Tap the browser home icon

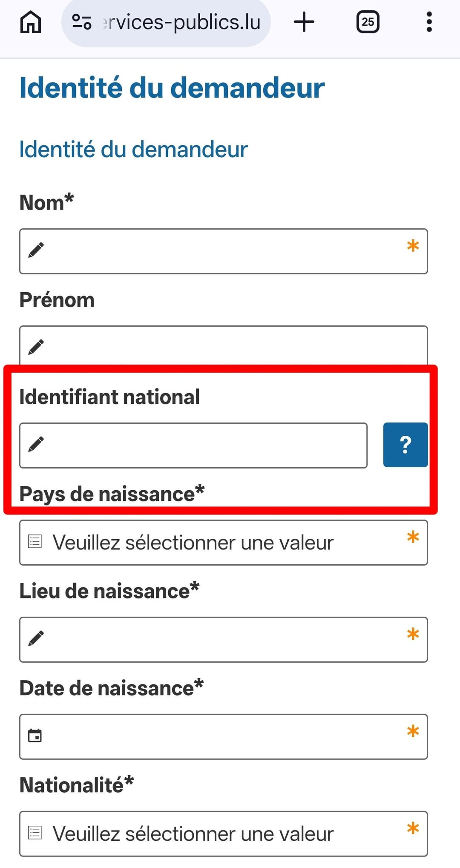point(31,22)
